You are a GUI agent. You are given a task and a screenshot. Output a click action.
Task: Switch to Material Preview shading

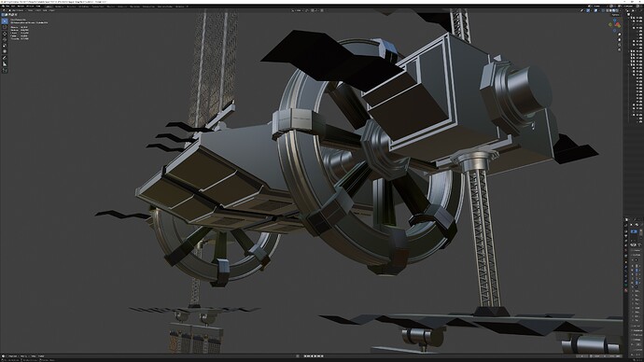coord(613,10)
